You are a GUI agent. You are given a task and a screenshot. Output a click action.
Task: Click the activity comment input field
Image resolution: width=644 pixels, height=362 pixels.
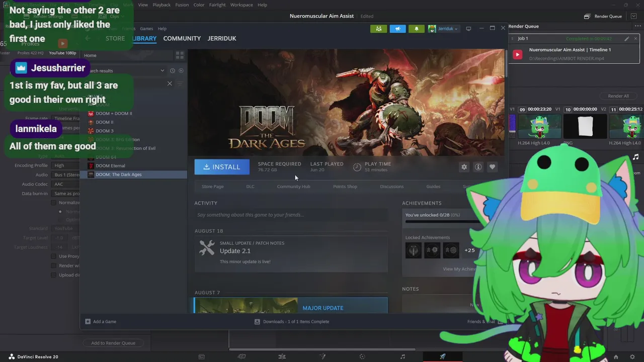tap(291, 215)
